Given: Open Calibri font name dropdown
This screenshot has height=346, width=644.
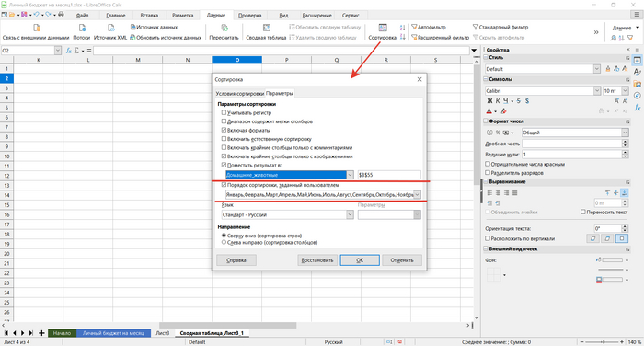Looking at the screenshot, I should (x=597, y=91).
